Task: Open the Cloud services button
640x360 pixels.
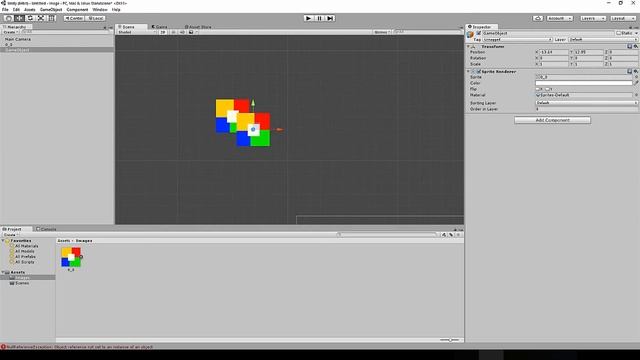Action: click(x=538, y=18)
